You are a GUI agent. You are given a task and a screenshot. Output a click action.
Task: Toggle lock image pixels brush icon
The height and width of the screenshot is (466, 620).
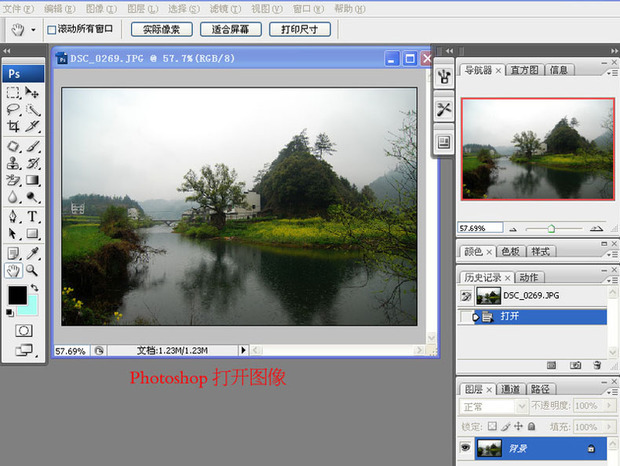point(505,426)
